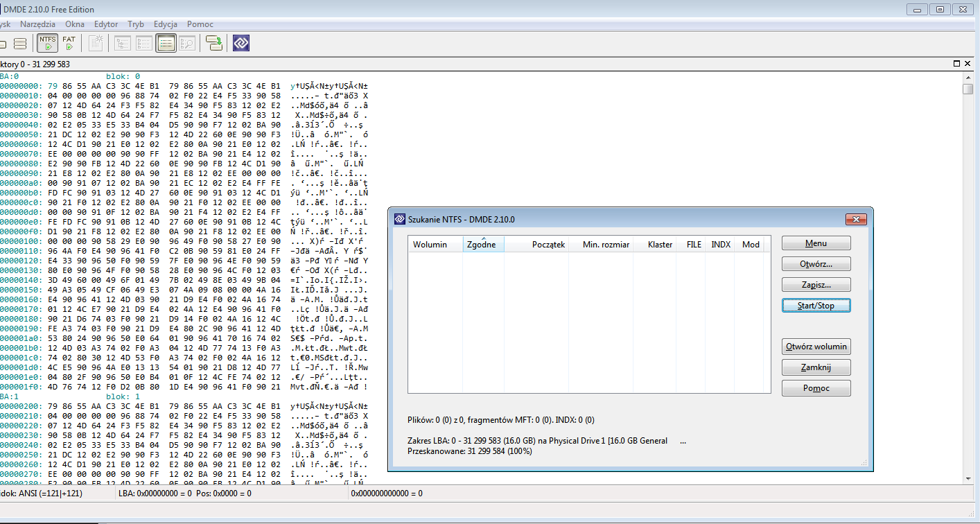The image size is (980, 524).
Task: Click the Pomoc button in the dialog
Action: (816, 388)
